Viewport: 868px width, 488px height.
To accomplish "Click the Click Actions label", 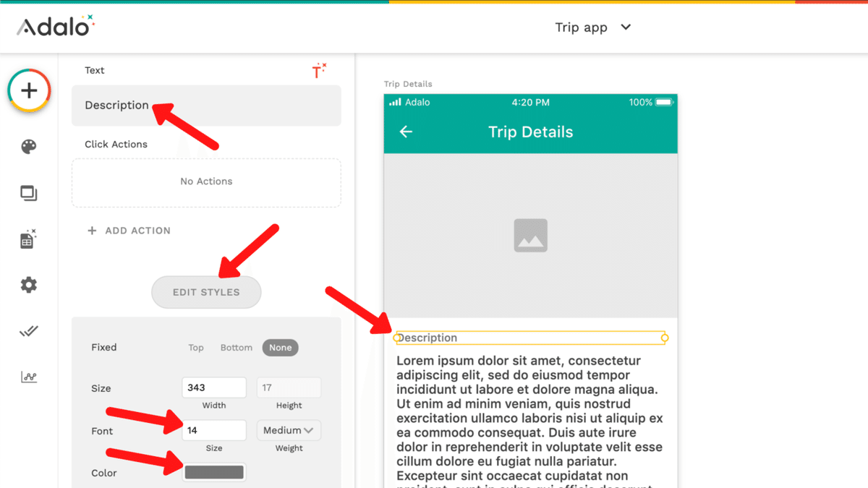I will coord(116,144).
